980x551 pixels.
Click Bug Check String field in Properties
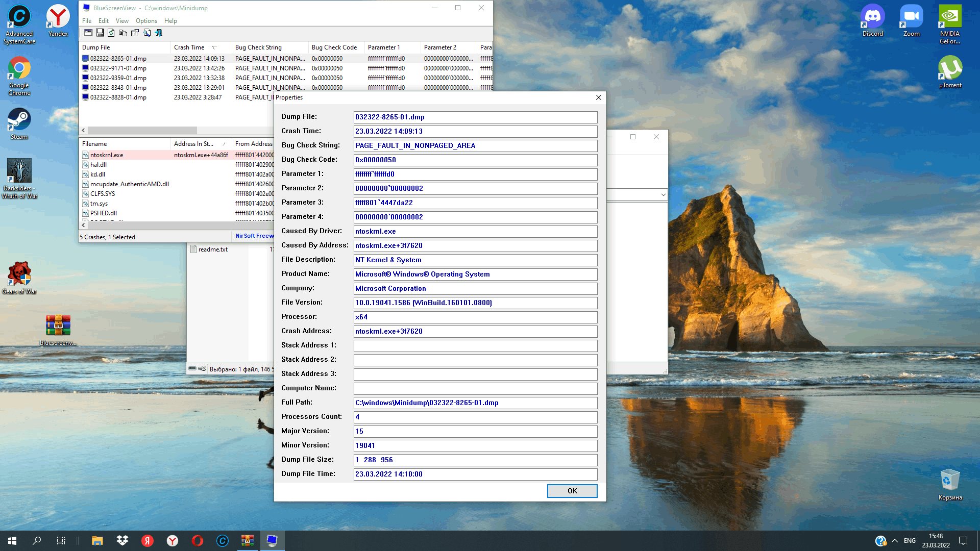click(x=475, y=145)
